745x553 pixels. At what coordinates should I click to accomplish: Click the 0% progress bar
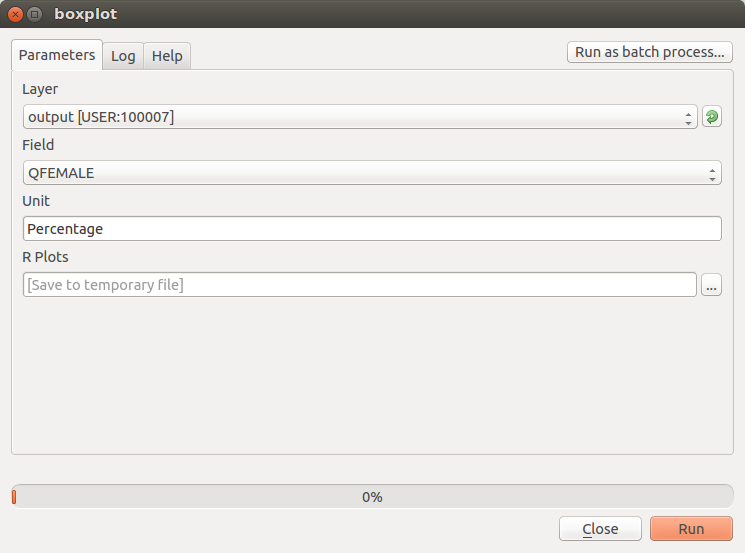[372, 496]
